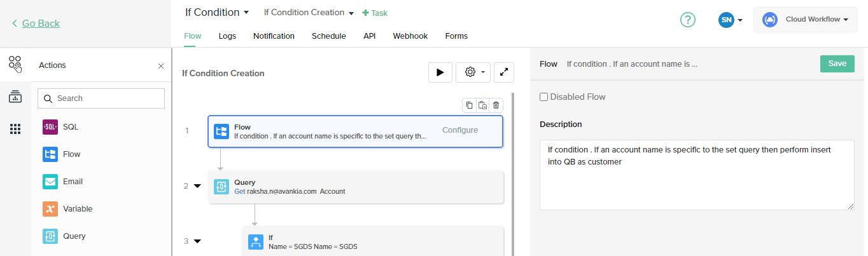Image resolution: width=868 pixels, height=256 pixels.
Task: Delete step using trash icon
Action: [x=496, y=105]
